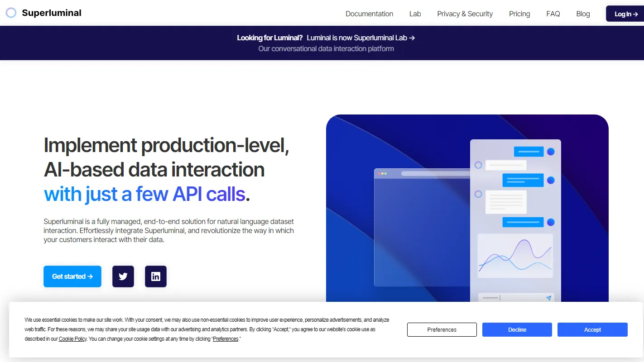The height and width of the screenshot is (362, 644).
Task: Click the Get started button
Action: click(x=72, y=276)
